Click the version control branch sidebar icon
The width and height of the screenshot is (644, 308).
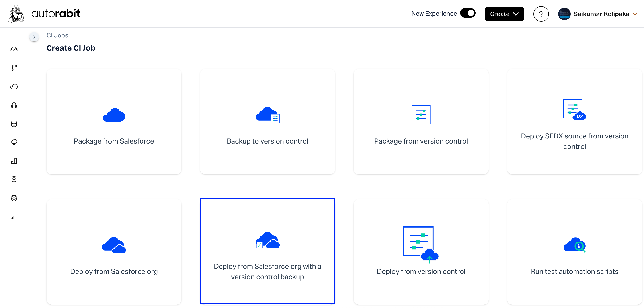pyautogui.click(x=14, y=68)
